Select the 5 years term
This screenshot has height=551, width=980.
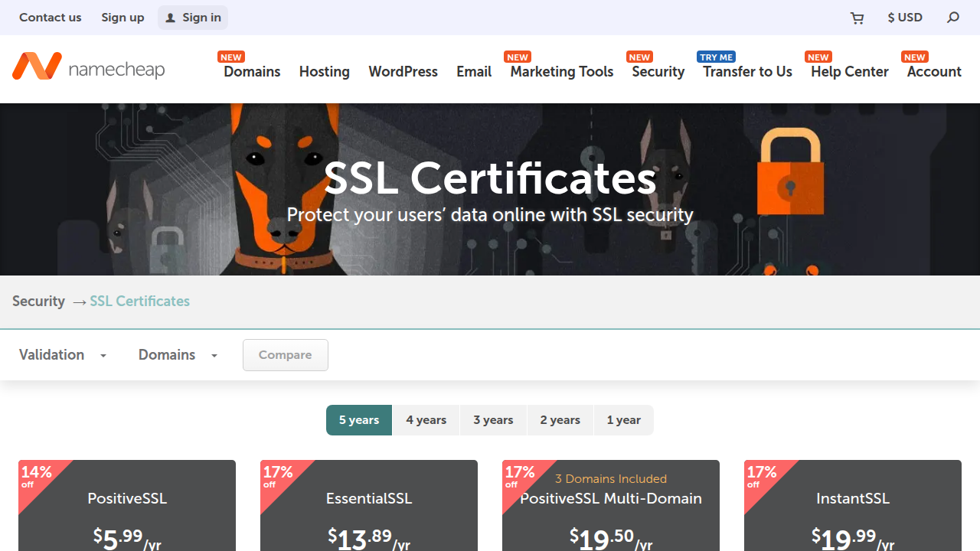pyautogui.click(x=359, y=420)
